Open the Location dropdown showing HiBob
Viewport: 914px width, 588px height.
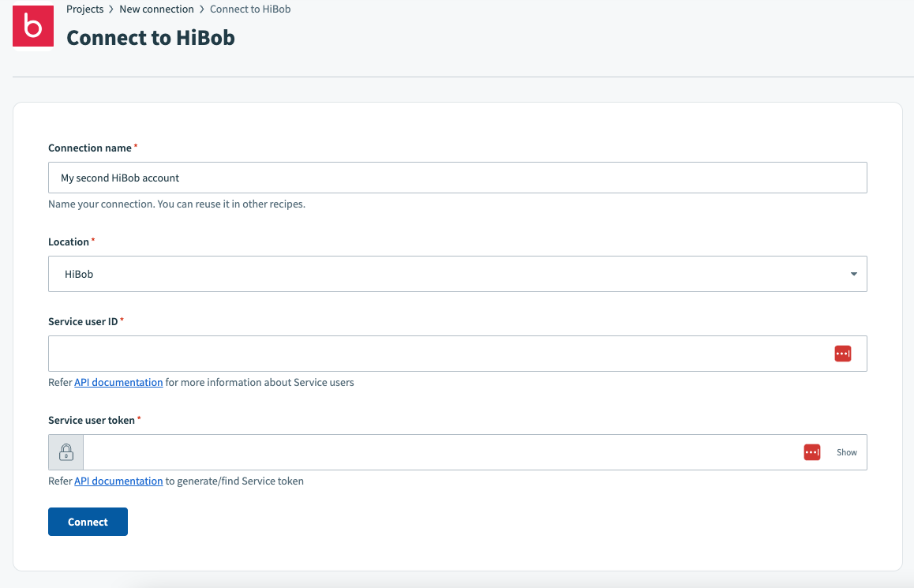(458, 274)
